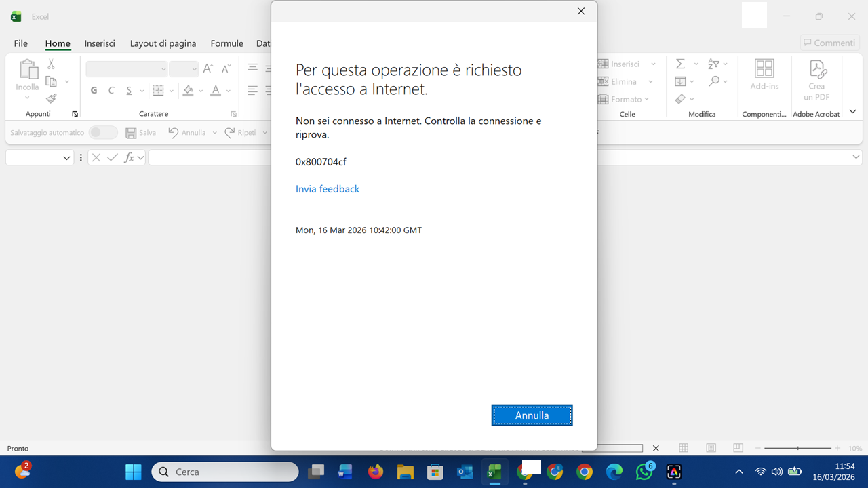Click the font color A icon
Screen dimensions: 868x488
pos(216,90)
